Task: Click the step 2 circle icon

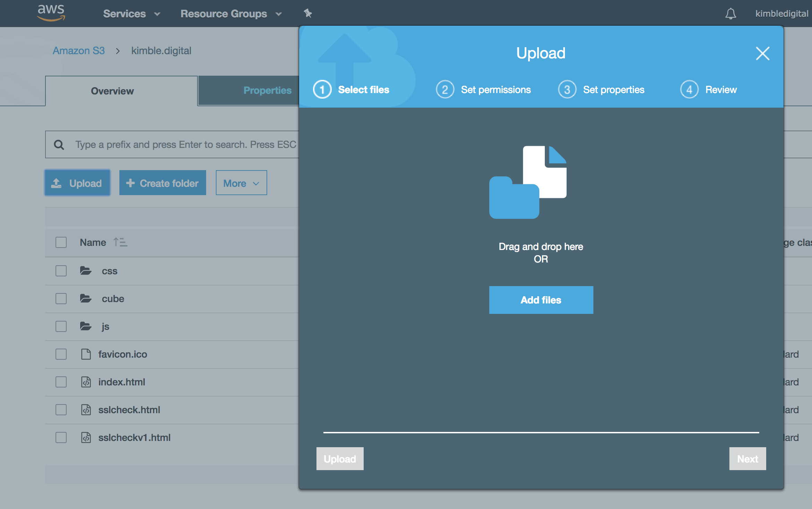Action: 445,90
